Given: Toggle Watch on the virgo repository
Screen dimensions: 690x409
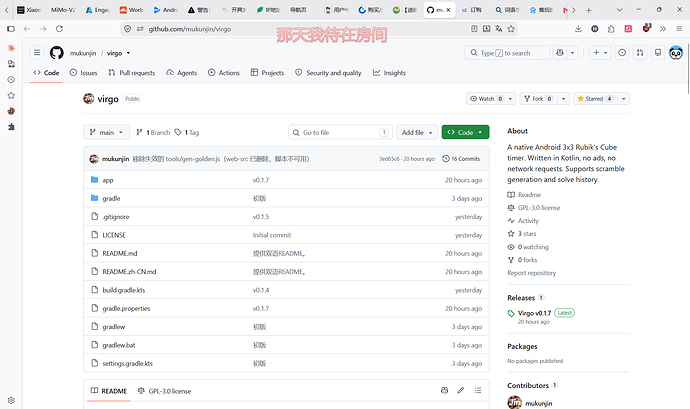Looking at the screenshot, I should [x=486, y=99].
